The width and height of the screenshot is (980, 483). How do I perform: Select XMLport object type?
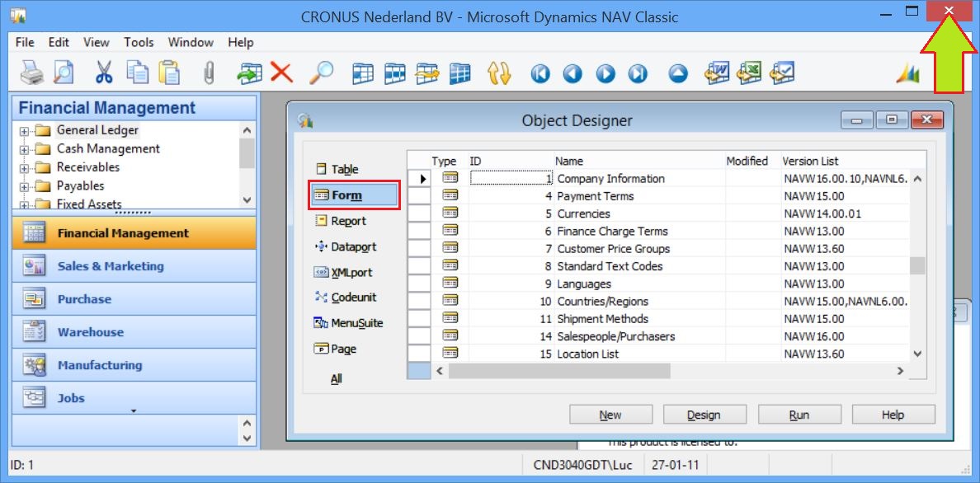pyautogui.click(x=343, y=273)
